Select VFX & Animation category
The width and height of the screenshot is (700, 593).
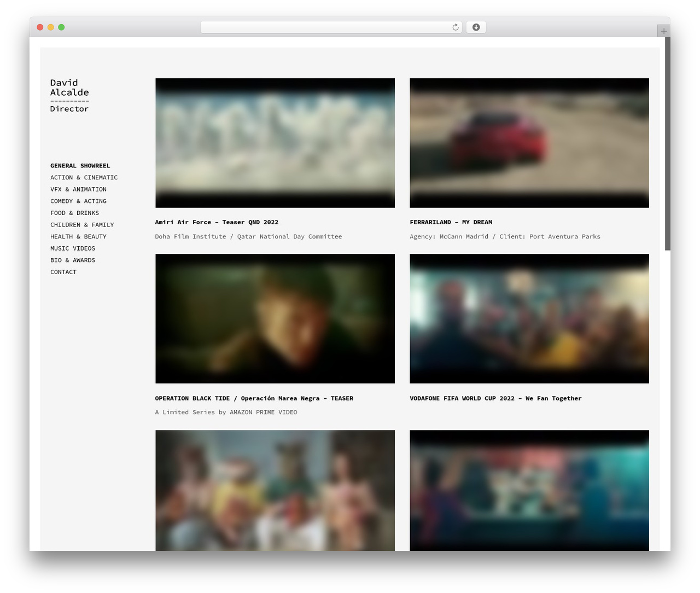[x=78, y=189]
